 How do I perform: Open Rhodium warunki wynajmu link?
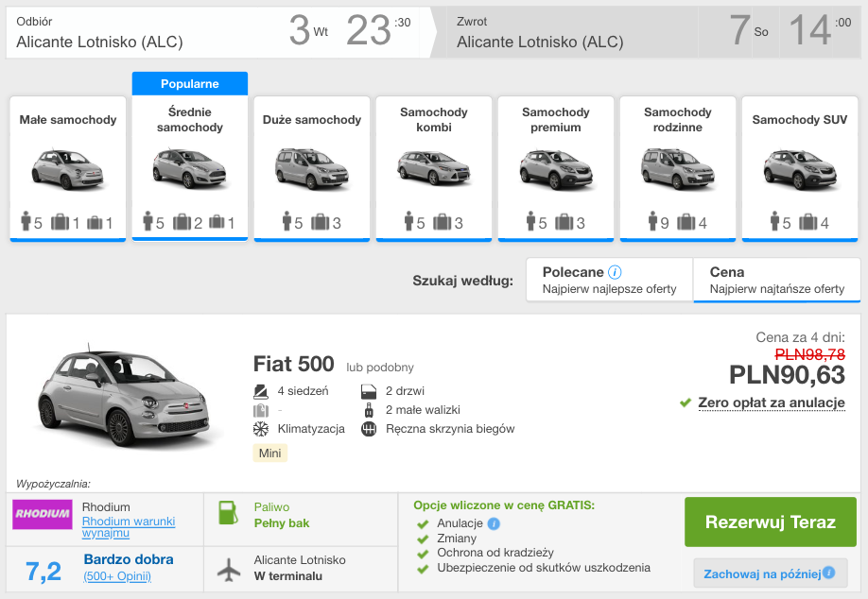pyautogui.click(x=128, y=527)
